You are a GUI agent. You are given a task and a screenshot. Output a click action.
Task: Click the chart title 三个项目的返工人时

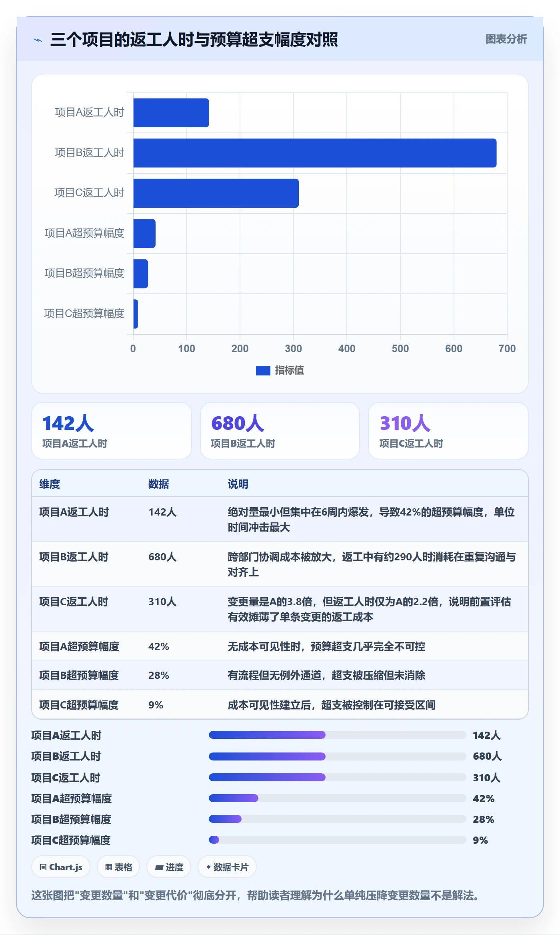[x=194, y=40]
